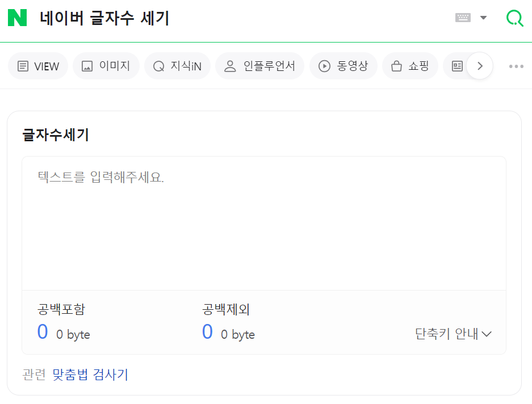Select the 지식iN tab

pos(178,66)
